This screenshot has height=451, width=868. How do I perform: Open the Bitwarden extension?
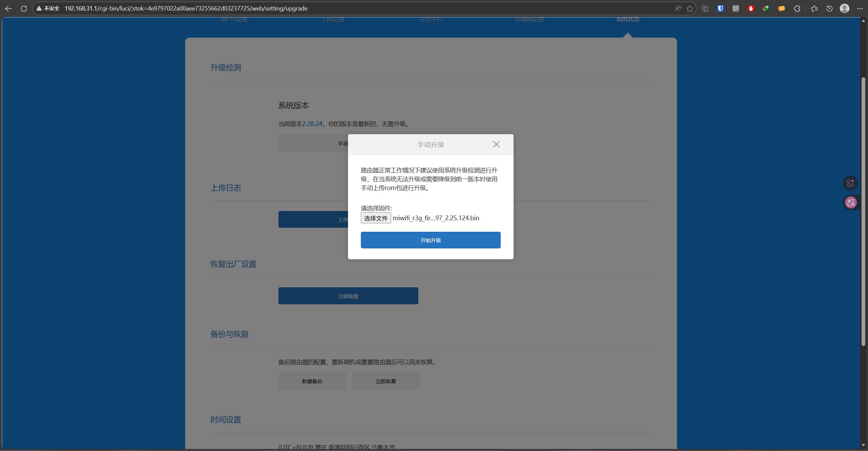point(720,8)
